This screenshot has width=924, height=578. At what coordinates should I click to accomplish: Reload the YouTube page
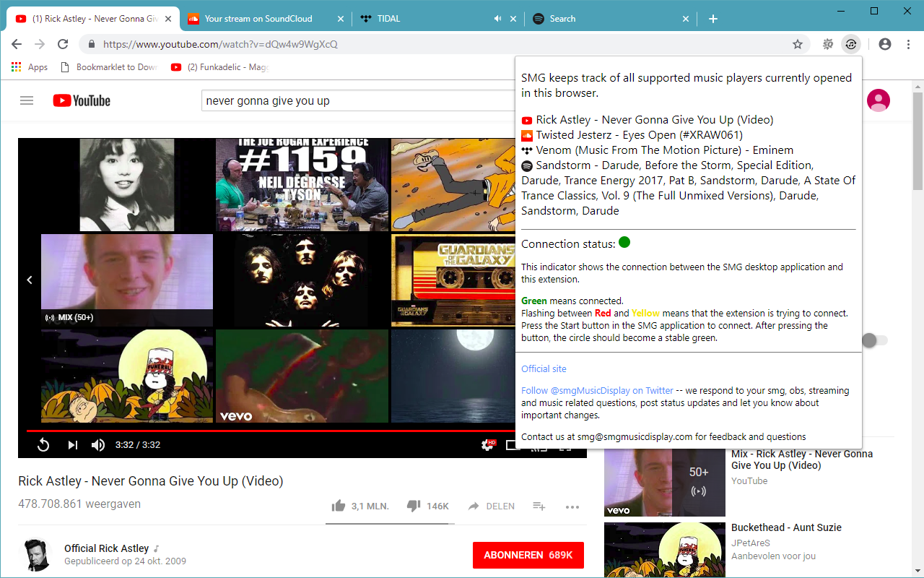[63, 44]
